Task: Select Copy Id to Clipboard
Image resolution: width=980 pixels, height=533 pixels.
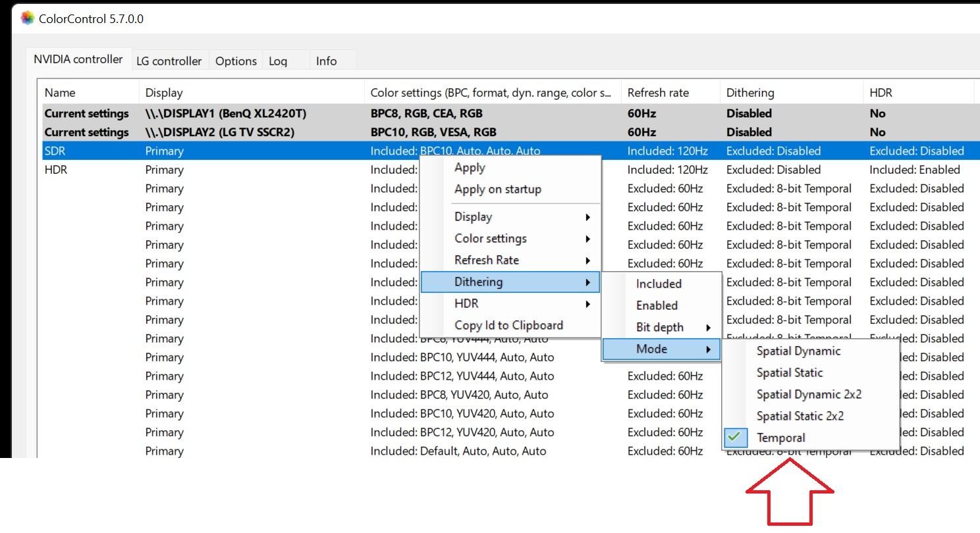Action: tap(510, 326)
